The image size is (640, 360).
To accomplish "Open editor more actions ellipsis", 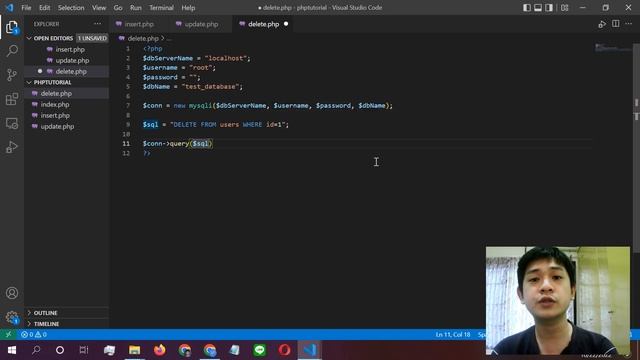I will click(x=629, y=24).
